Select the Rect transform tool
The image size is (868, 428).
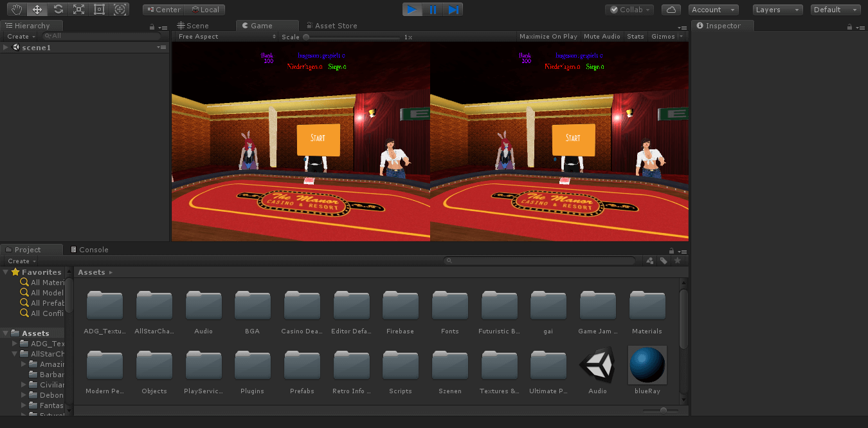99,10
